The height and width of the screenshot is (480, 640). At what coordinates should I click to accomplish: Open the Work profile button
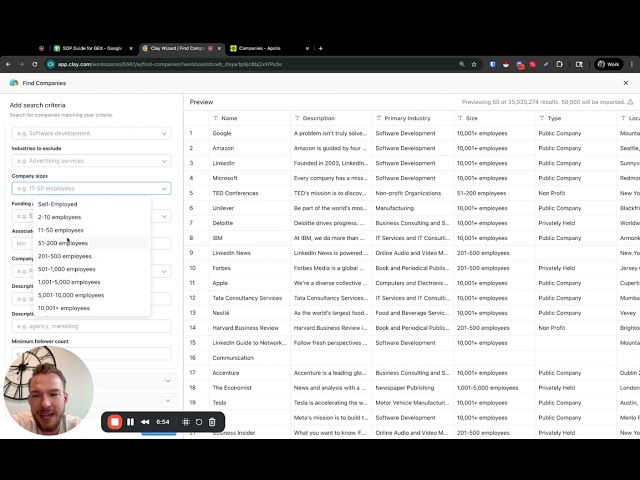coord(608,64)
